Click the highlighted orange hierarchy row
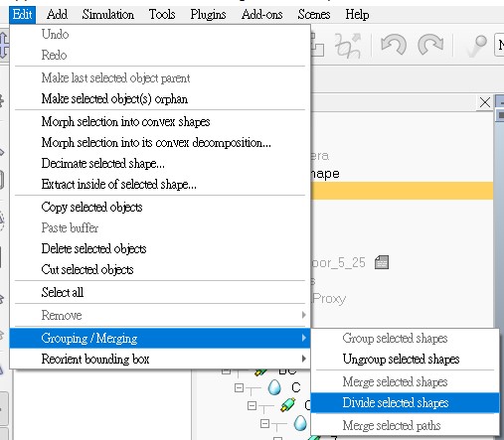Viewport: 504px width, 440px height. (x=402, y=191)
